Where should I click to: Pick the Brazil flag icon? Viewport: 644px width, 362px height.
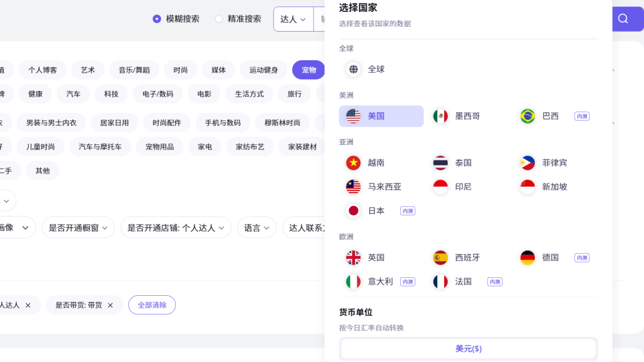[x=528, y=116]
